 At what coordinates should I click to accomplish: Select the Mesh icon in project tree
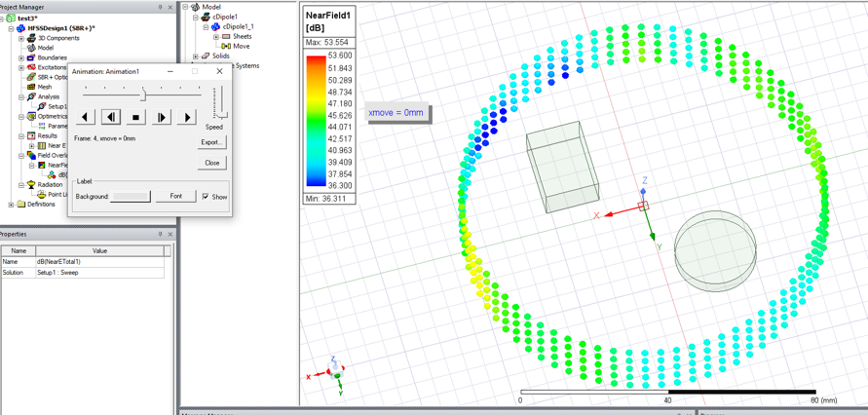tap(31, 87)
